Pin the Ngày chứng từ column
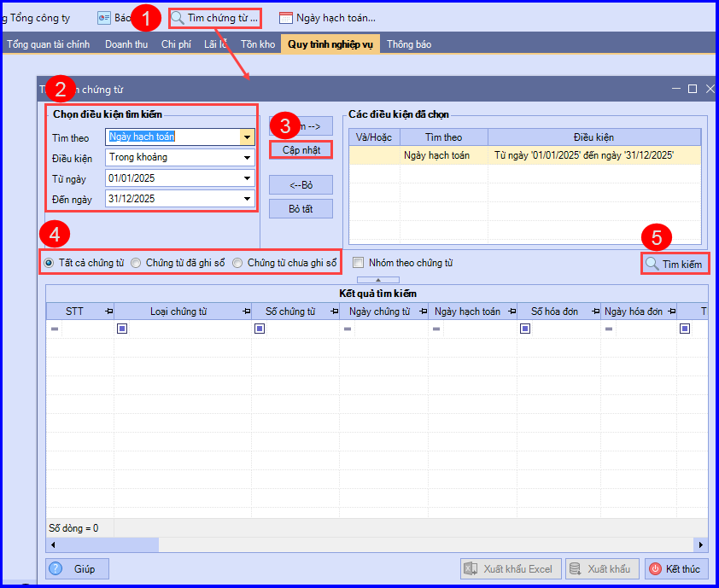Viewport: 719px width, 588px height. click(x=423, y=311)
